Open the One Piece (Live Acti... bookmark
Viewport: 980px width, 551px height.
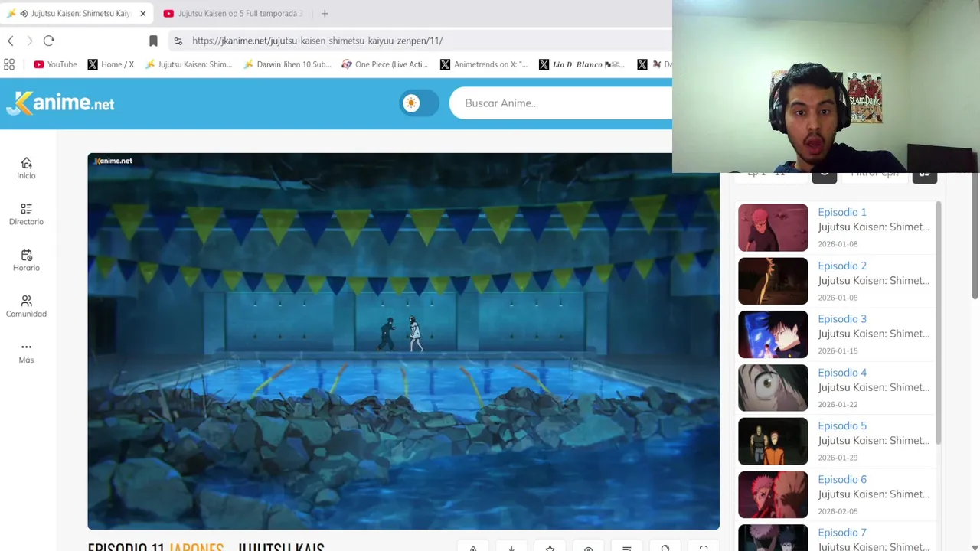[x=384, y=64]
